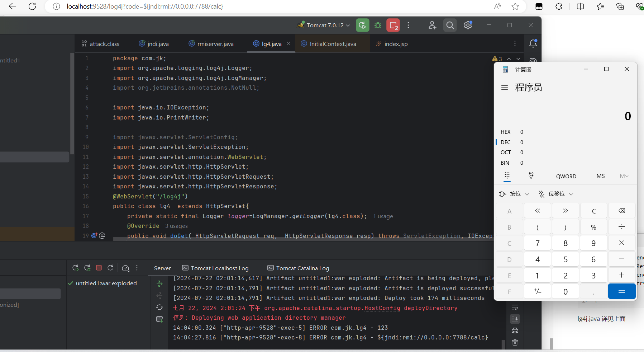Stop server using red square in run panel
This screenshot has height=352, width=644.
(x=99, y=268)
